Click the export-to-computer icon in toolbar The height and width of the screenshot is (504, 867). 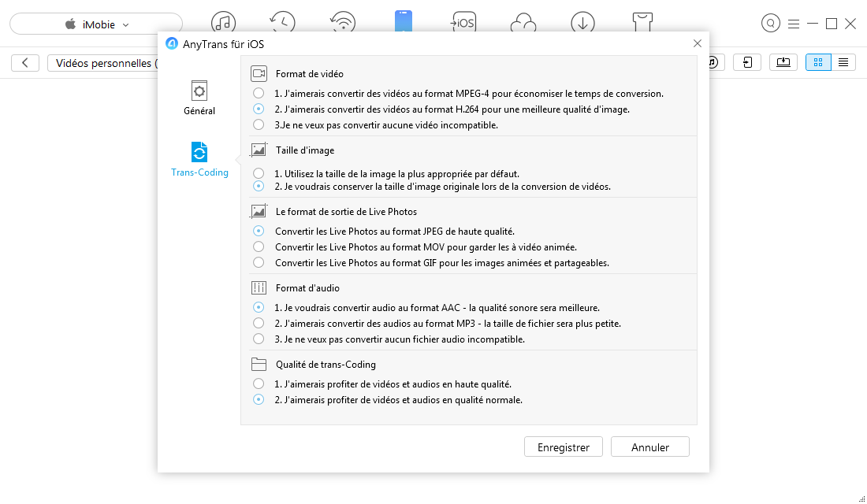(783, 62)
